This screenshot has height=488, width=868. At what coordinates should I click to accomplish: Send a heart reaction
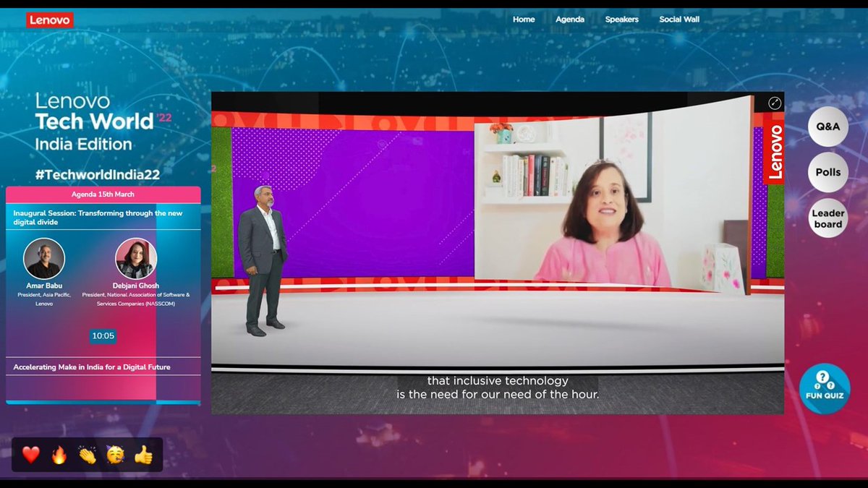tap(30, 455)
